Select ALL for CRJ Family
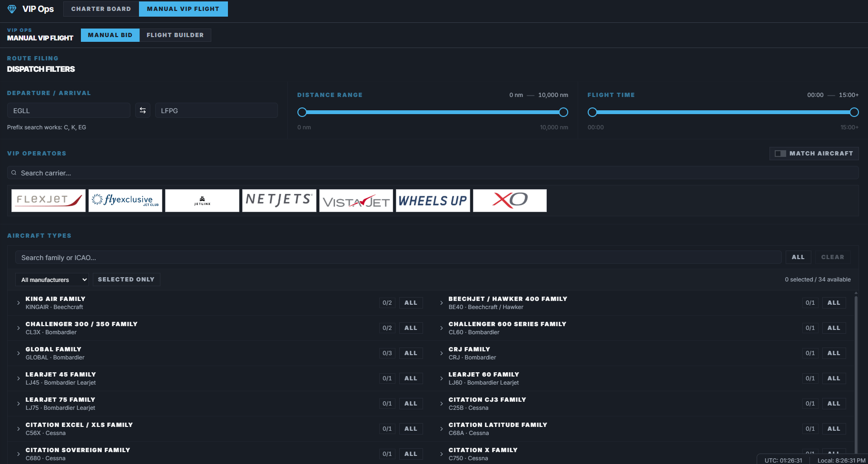This screenshot has height=464, width=868. coord(834,353)
